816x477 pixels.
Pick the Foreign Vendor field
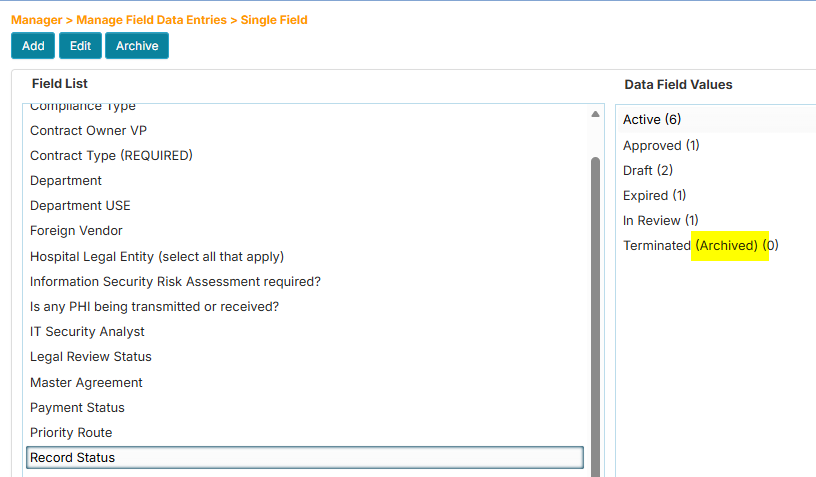point(76,230)
